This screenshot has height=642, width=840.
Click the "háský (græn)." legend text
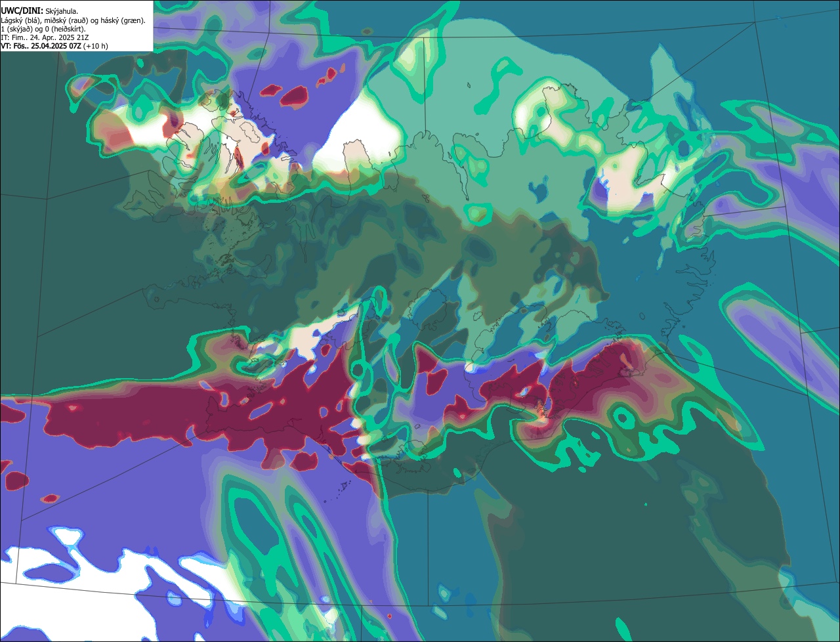[x=123, y=21]
